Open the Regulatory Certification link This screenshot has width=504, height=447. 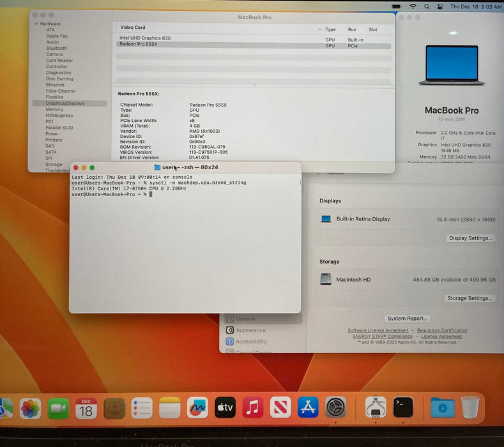(x=442, y=330)
